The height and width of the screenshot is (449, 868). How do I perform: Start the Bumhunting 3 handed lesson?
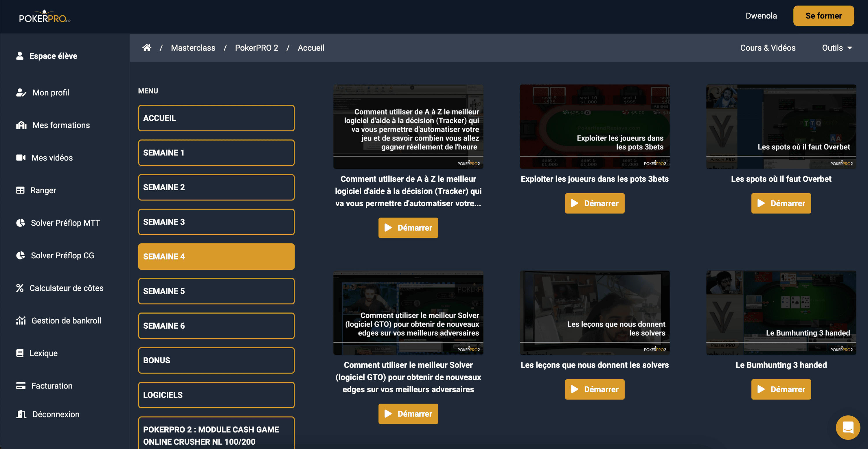pyautogui.click(x=781, y=389)
